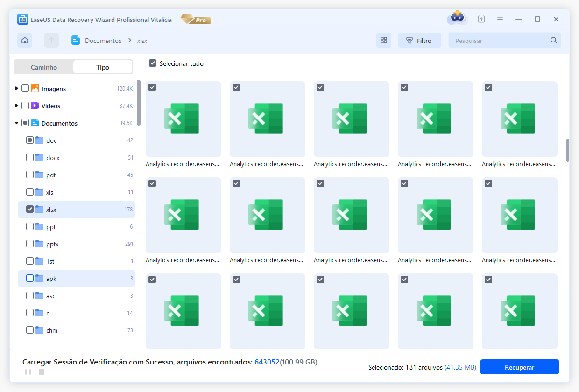Check the Imagens checkbox

25,88
